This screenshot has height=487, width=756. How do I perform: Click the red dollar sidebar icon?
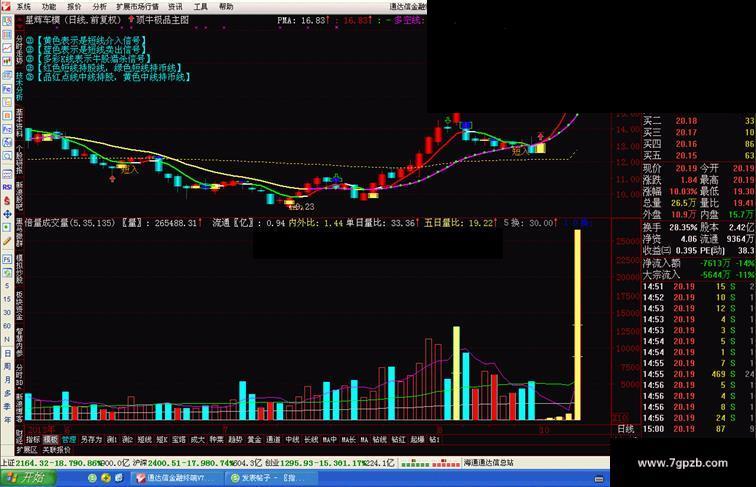tap(7, 200)
